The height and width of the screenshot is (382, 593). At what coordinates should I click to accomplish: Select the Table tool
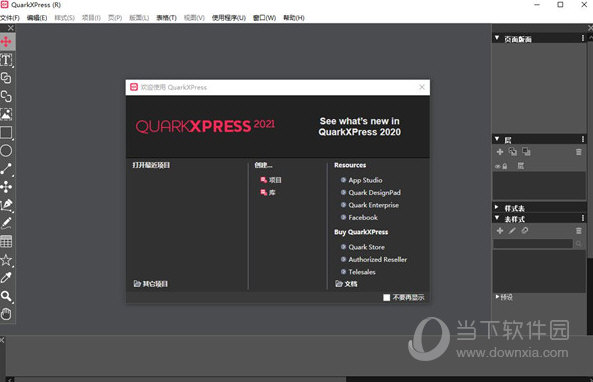tap(6, 241)
